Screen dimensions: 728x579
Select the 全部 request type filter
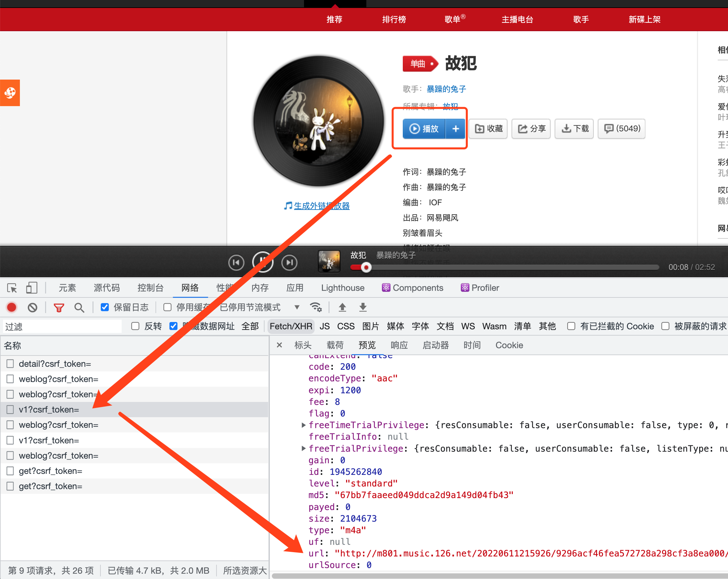coord(250,326)
